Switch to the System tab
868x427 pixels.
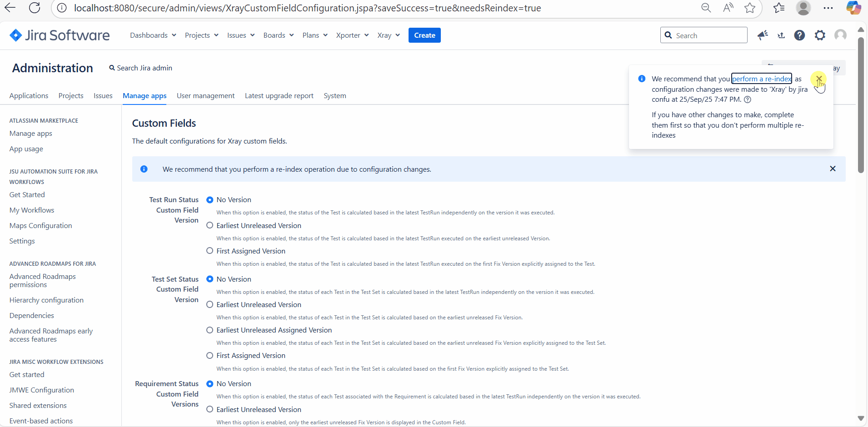[334, 96]
